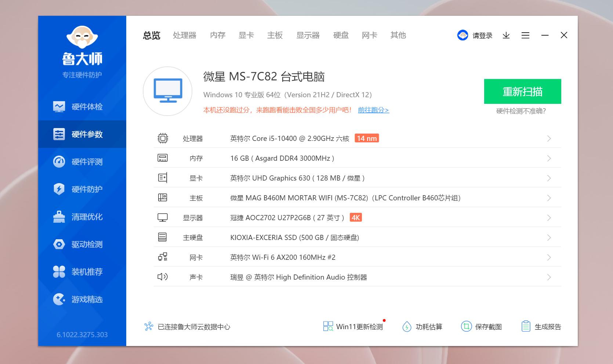
Task: Click the 重新扫描 rescan button
Action: click(x=522, y=91)
